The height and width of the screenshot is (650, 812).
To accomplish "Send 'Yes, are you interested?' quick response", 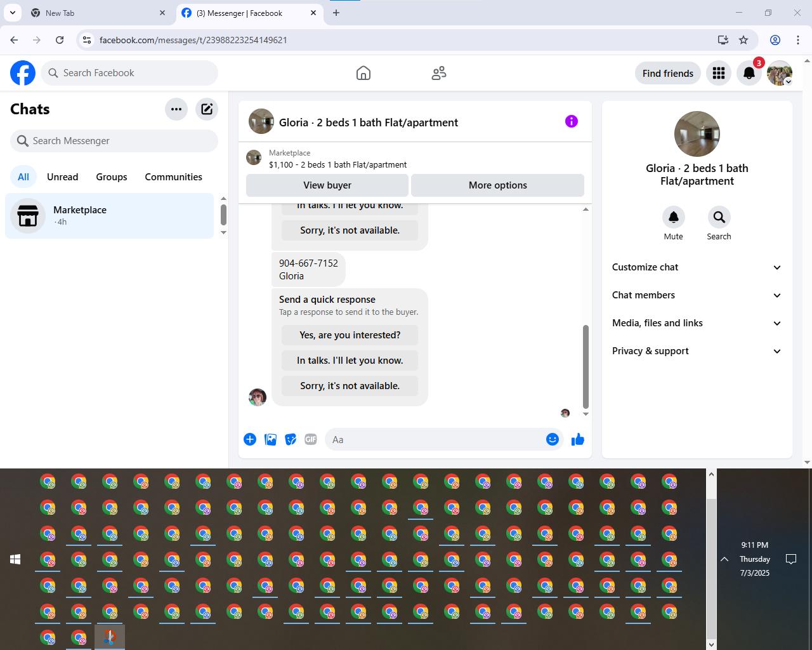I will tap(350, 335).
